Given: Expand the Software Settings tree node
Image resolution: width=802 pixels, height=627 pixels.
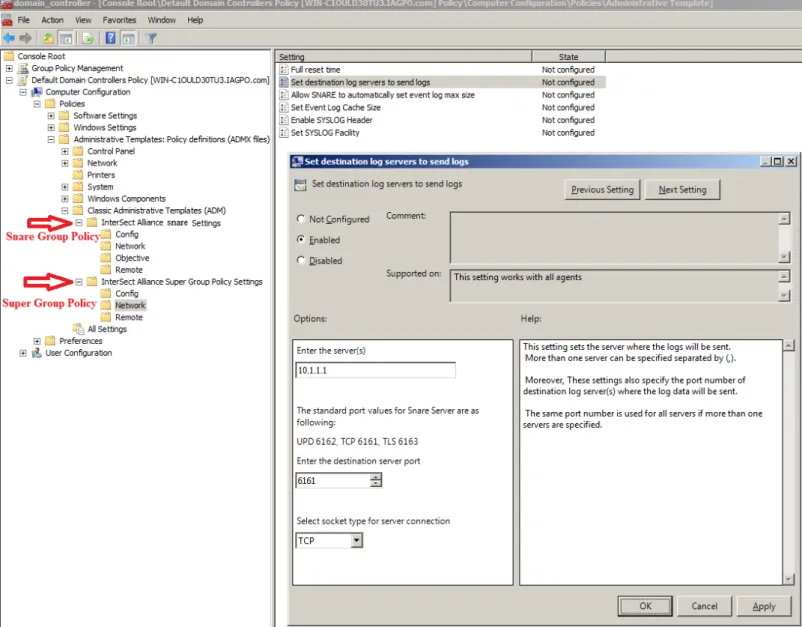Looking at the screenshot, I should pyautogui.click(x=51, y=116).
